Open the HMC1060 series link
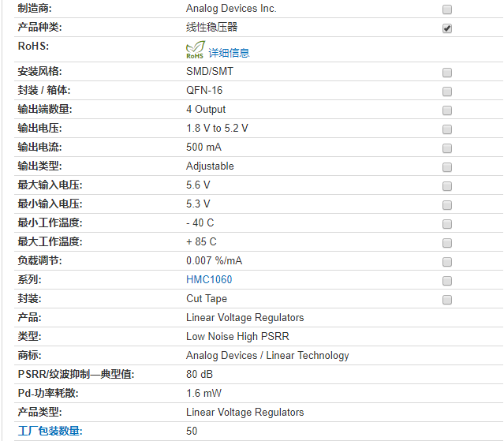This screenshot has width=504, height=441. [209, 279]
